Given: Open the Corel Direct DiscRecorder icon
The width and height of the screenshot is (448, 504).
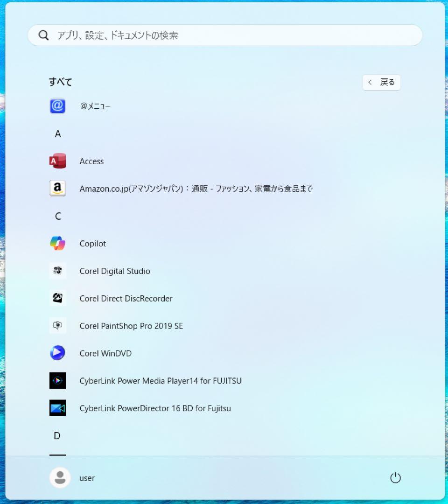Looking at the screenshot, I should [x=57, y=298].
